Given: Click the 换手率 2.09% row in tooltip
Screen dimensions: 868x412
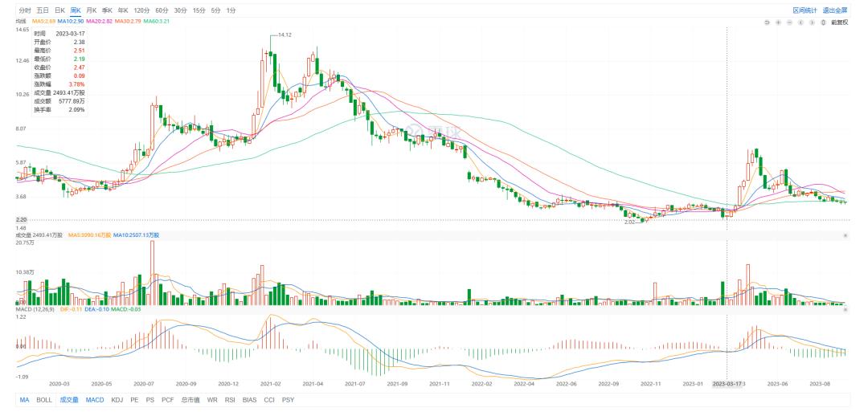Looking at the screenshot, I should tap(59, 109).
